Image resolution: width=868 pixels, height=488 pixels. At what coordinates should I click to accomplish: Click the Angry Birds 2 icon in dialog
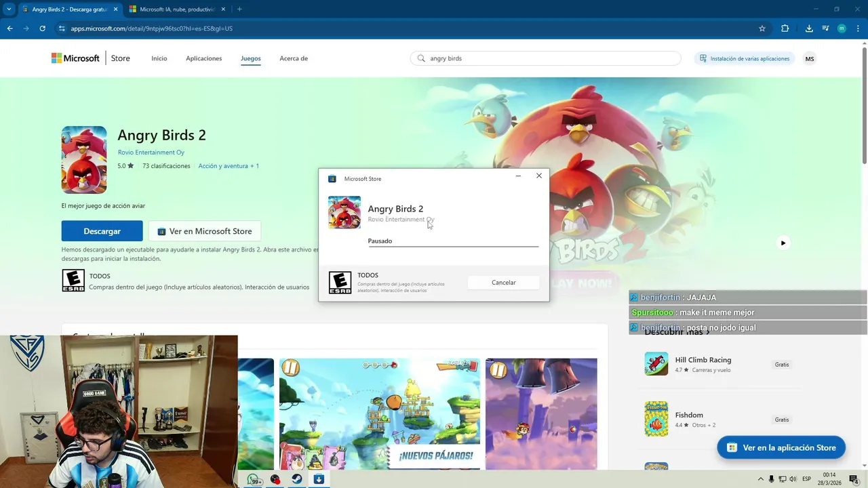click(344, 212)
